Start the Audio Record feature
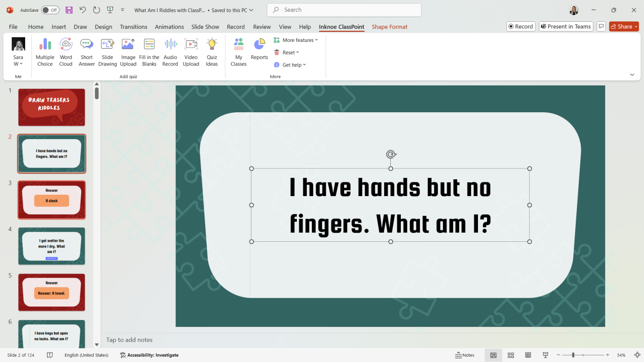Viewport: 644px width, 362px height. (170, 51)
